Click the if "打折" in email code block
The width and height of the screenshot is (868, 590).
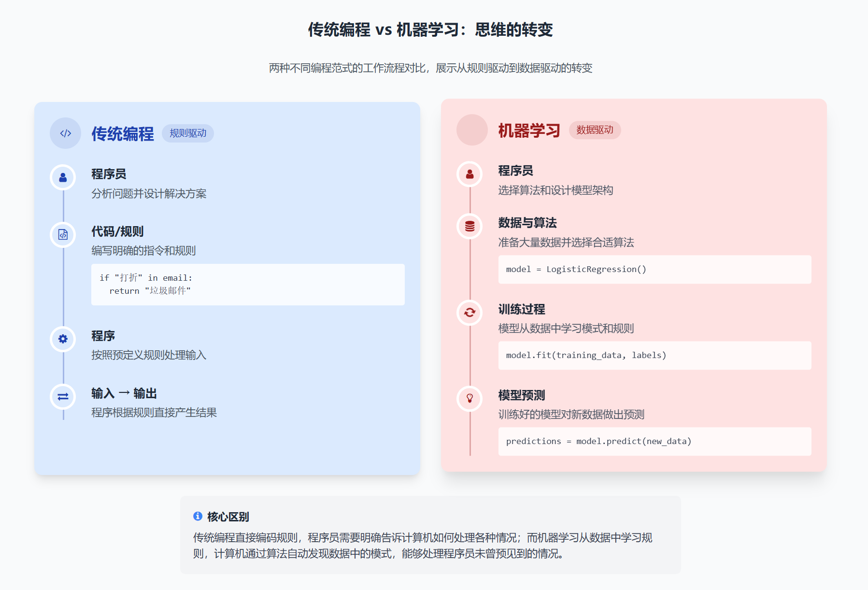[x=248, y=285]
